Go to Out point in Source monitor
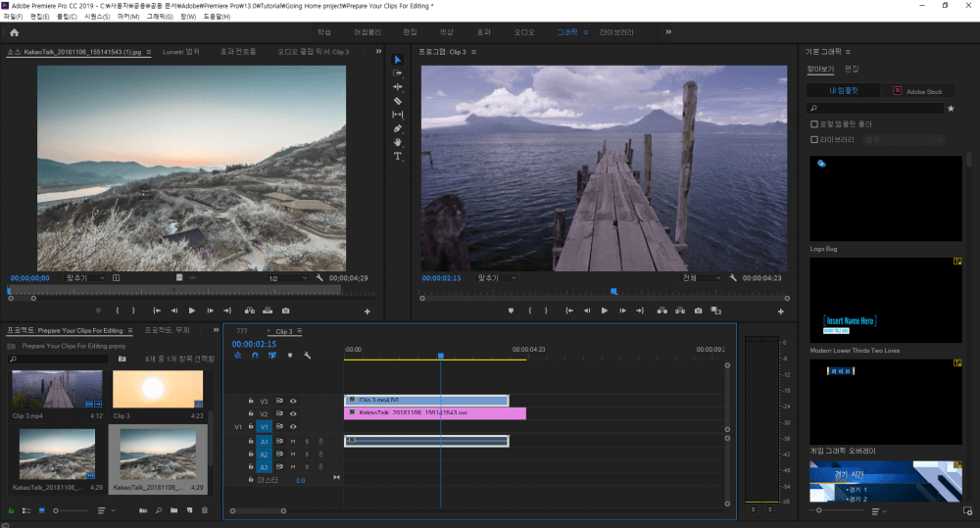Screen dimensions: 980x528 tap(227, 311)
